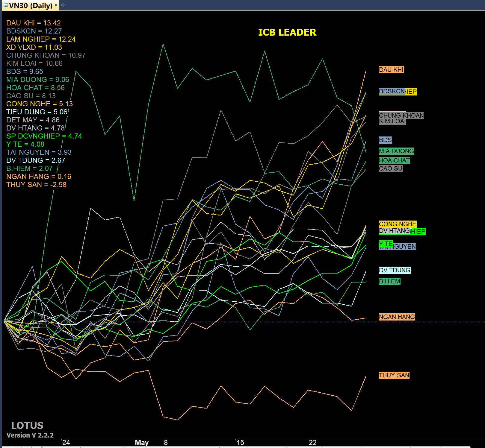Select the legend entry XD VLXD = 11.03
The width and height of the screenshot is (485, 448).
coord(34,47)
